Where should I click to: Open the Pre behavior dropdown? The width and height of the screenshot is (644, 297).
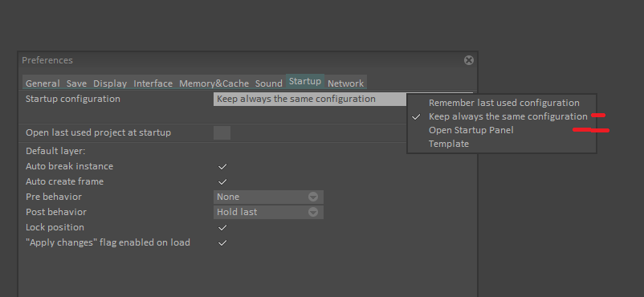pyautogui.click(x=268, y=197)
